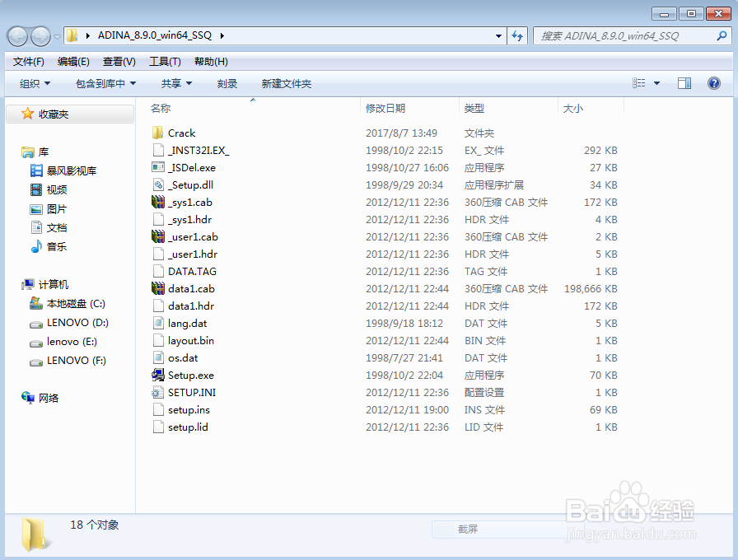Open the 组织 dropdown menu
The image size is (738, 560).
click(35, 83)
